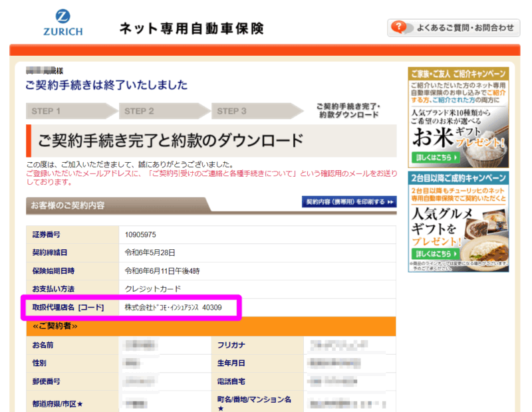The image size is (532, 412).
Task: Click the 取扱代理店名 [コード] row label
Action: tap(68, 307)
